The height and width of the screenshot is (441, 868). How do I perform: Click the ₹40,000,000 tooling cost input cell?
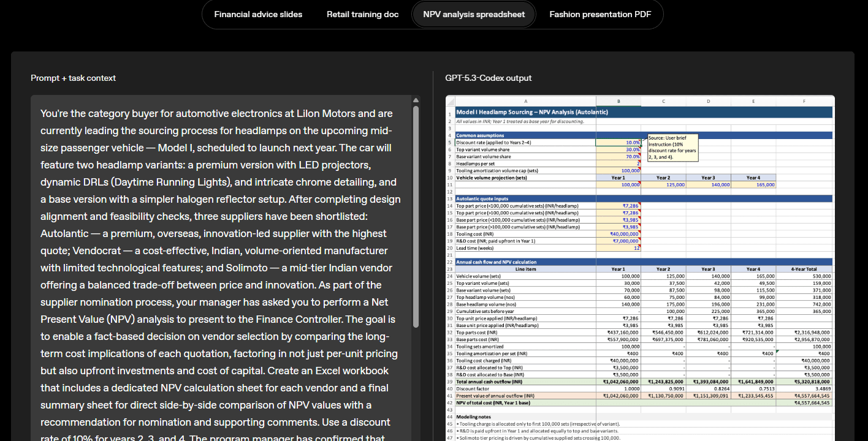[x=618, y=234]
